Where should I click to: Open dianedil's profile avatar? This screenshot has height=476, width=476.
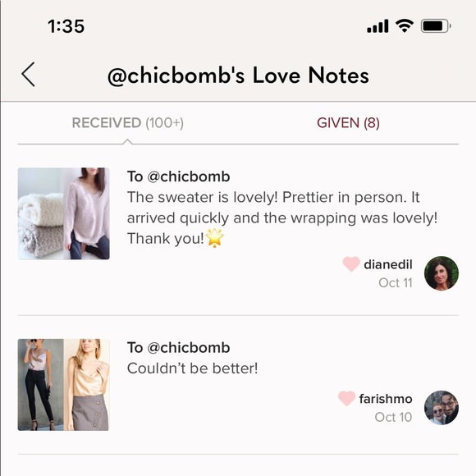441,273
